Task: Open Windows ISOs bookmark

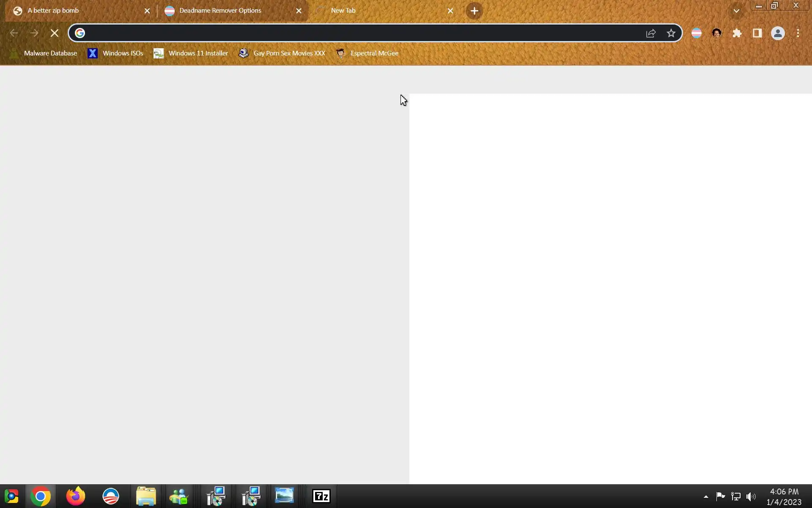Action: coord(115,53)
